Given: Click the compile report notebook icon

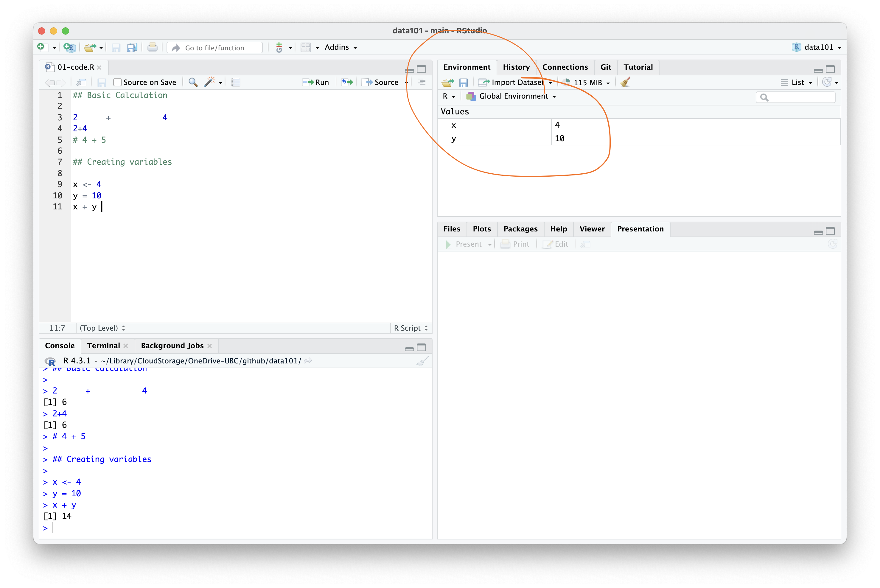Looking at the screenshot, I should coord(235,82).
